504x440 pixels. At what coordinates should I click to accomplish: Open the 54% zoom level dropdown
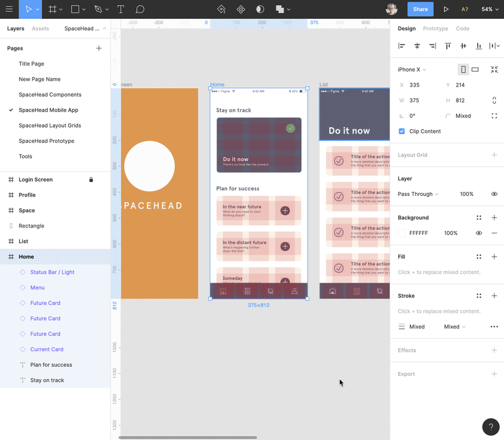coord(490,9)
